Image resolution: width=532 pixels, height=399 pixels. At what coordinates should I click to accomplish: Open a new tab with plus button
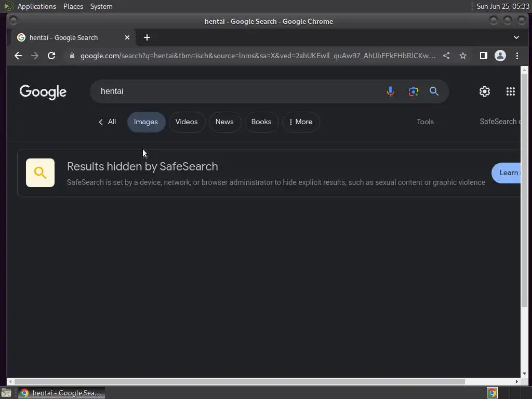(x=147, y=37)
